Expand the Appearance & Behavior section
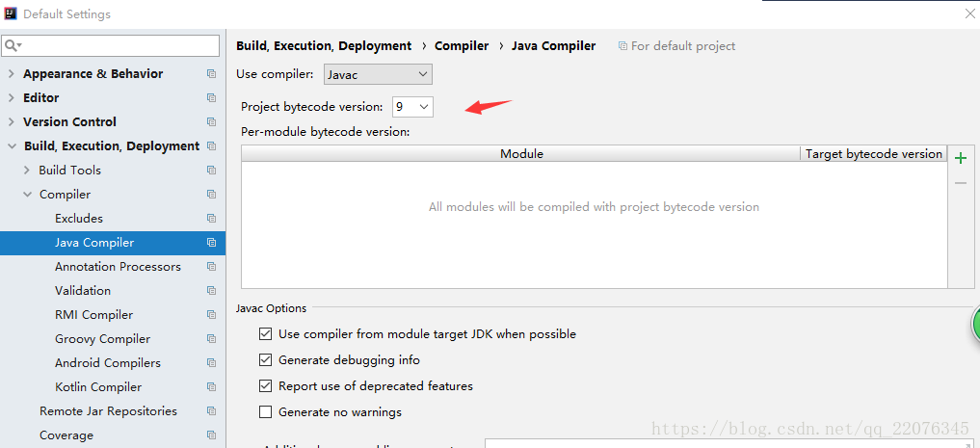980x448 pixels. click(x=12, y=74)
